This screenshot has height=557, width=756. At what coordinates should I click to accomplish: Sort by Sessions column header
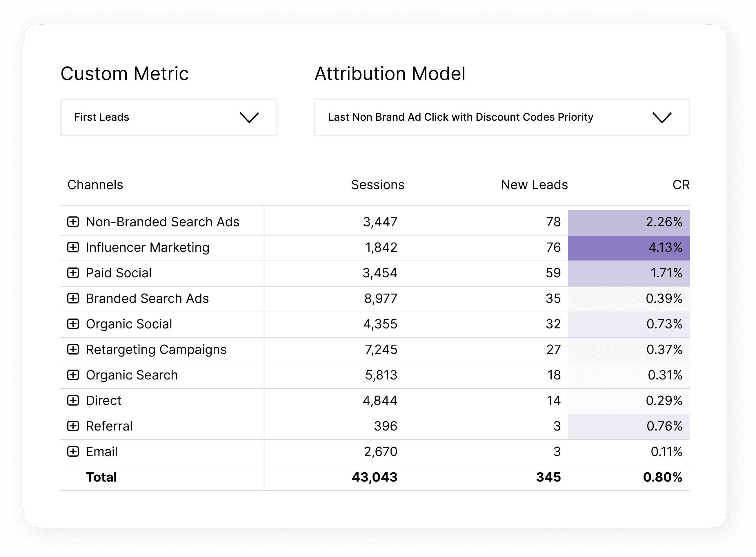(x=377, y=185)
